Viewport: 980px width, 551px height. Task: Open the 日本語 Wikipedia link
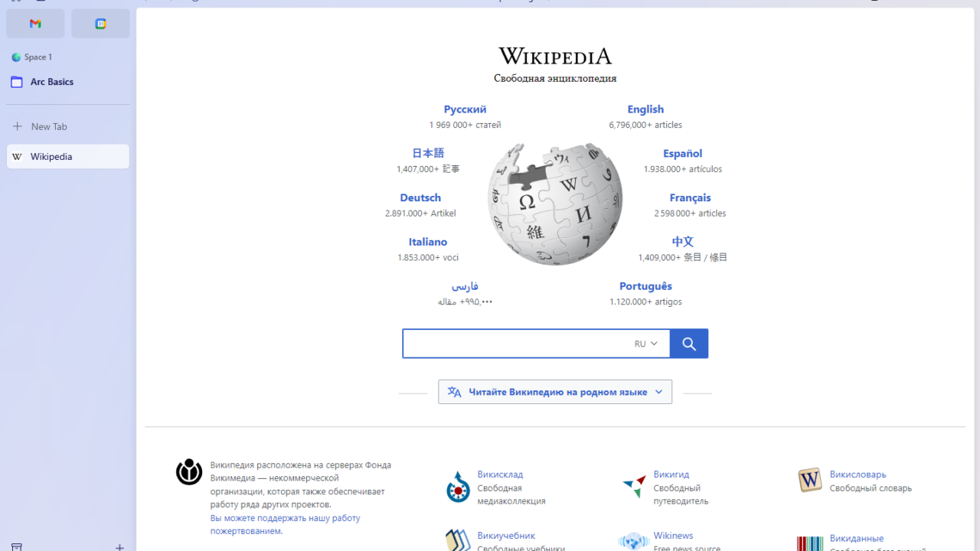428,153
